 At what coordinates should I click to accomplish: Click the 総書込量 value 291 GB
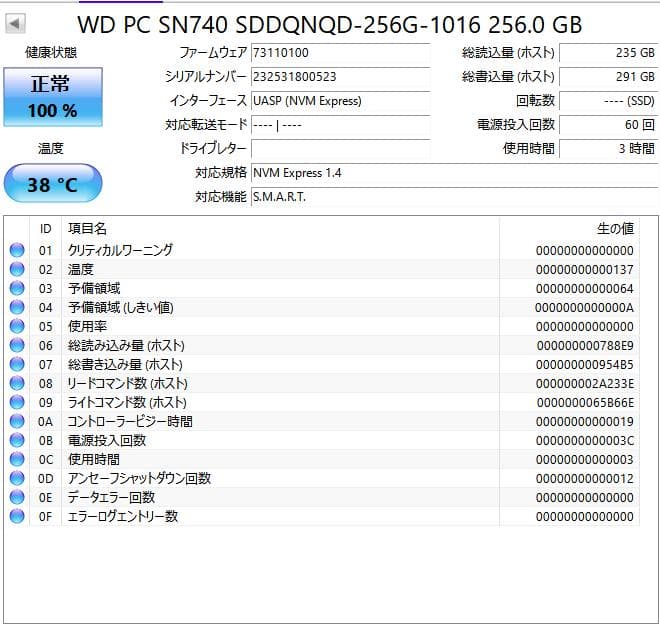(x=608, y=77)
